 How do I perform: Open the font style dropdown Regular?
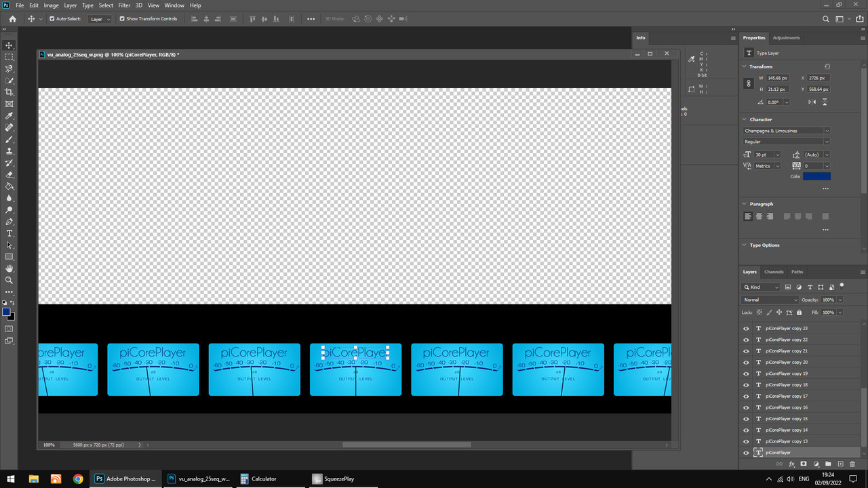point(787,142)
